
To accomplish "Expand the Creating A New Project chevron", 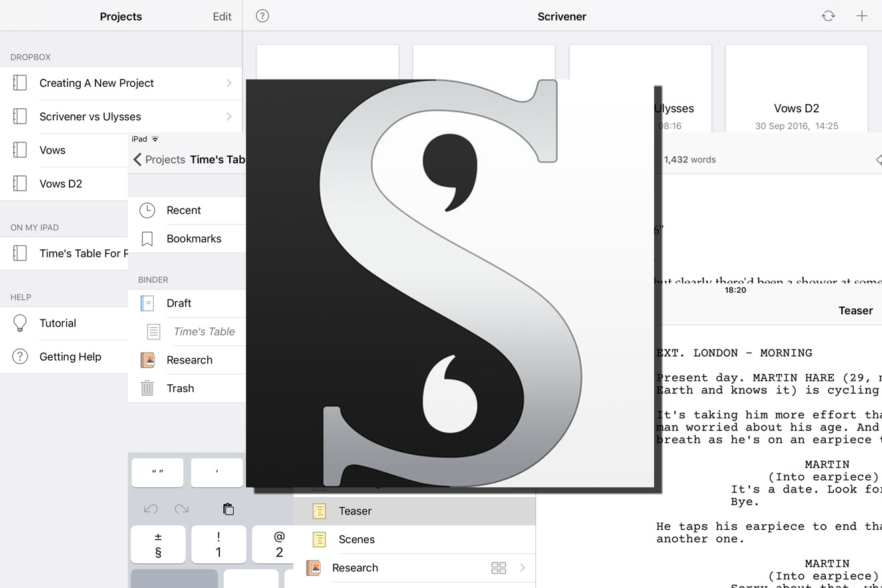I will [229, 83].
